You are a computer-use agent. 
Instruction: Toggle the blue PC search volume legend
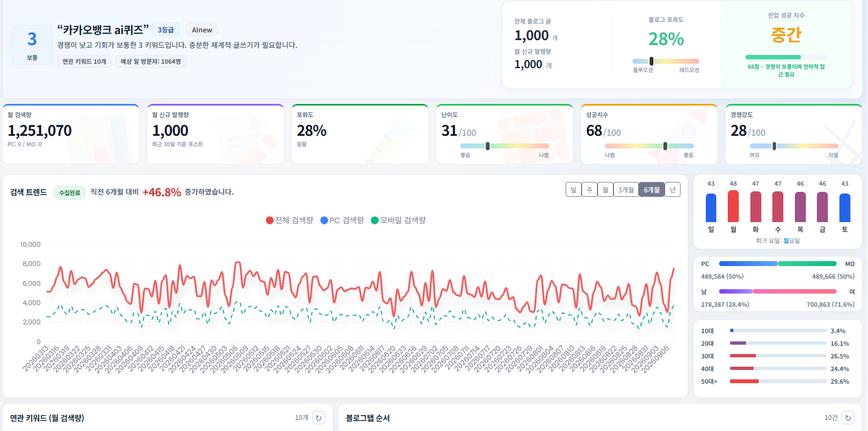click(x=342, y=220)
